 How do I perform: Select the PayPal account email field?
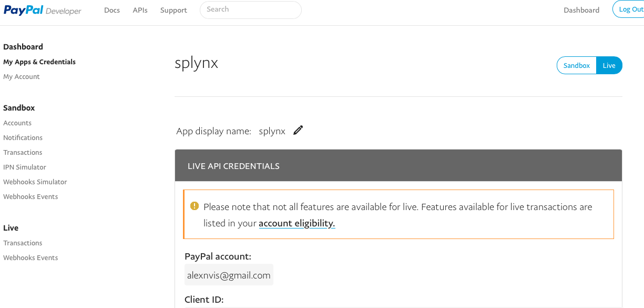coord(229,275)
